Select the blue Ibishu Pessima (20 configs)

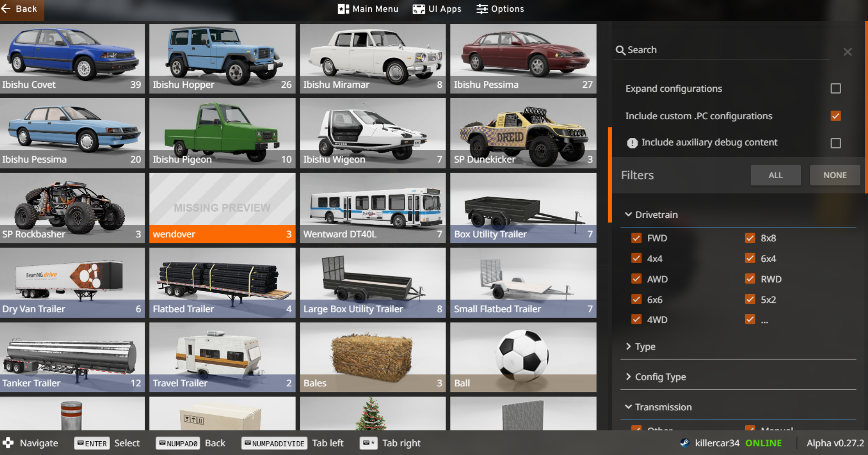(72, 133)
